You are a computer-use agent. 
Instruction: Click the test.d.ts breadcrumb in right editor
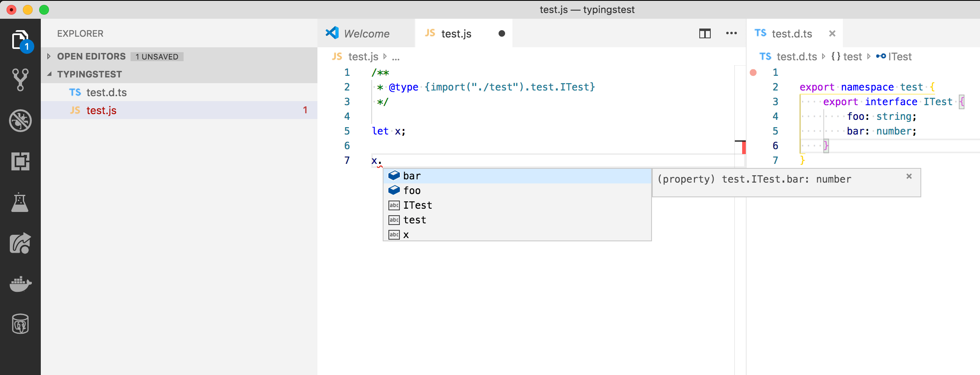point(797,57)
